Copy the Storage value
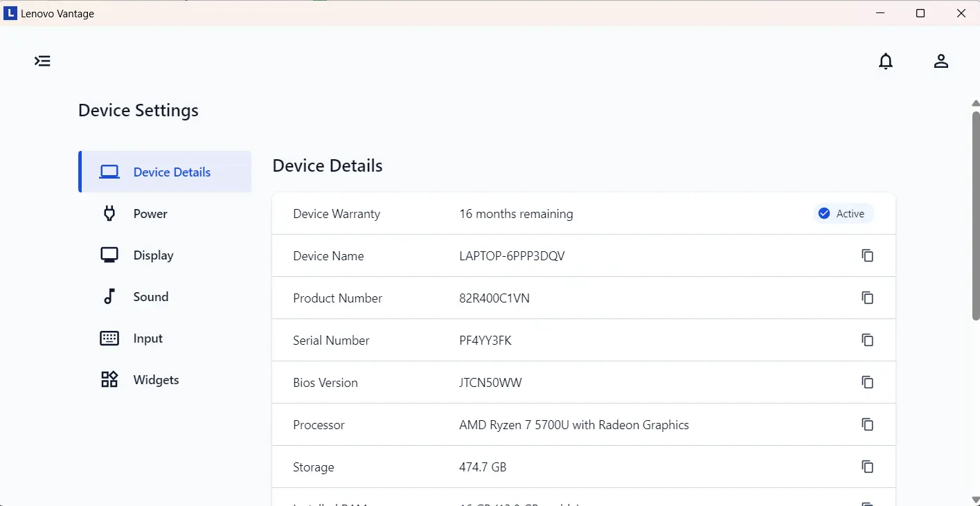Viewport: 980px width, 506px height. click(867, 467)
